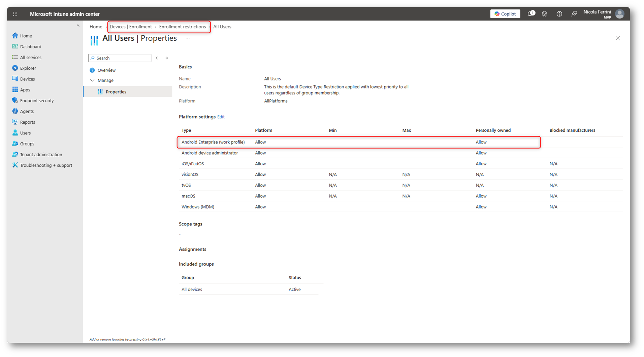Click Android Enterprise (work profile) row text
The height and width of the screenshot is (357, 644).
tap(213, 142)
